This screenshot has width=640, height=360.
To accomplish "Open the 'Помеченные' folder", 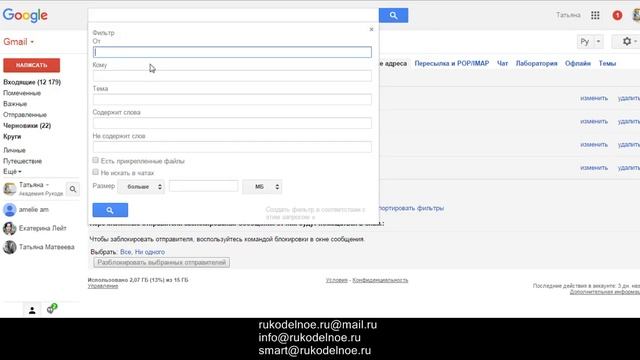I will (22, 93).
